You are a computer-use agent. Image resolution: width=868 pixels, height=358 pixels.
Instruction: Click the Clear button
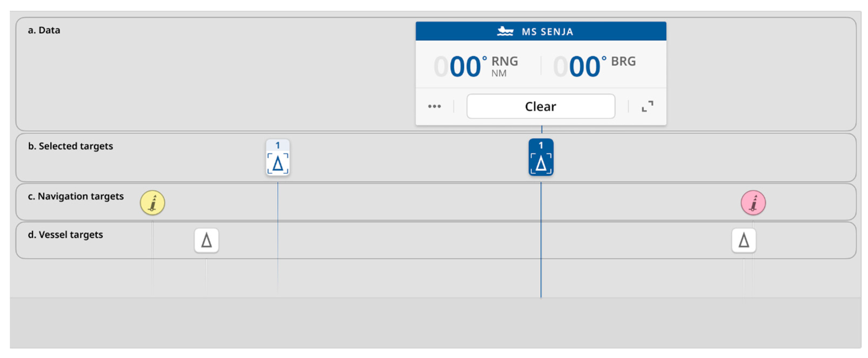541,106
